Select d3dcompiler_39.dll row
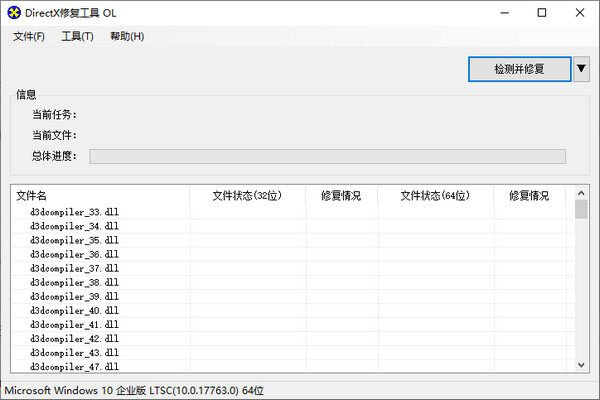 tap(293, 297)
